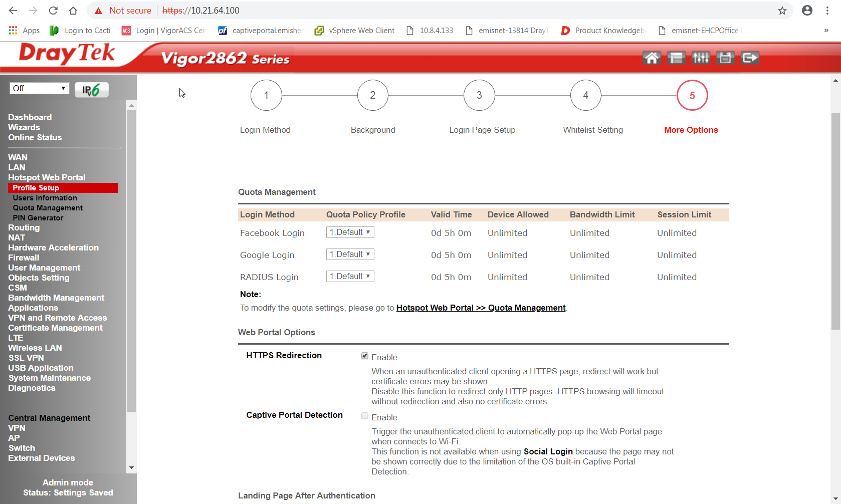Expand the Off dropdown in sidebar

pos(39,88)
